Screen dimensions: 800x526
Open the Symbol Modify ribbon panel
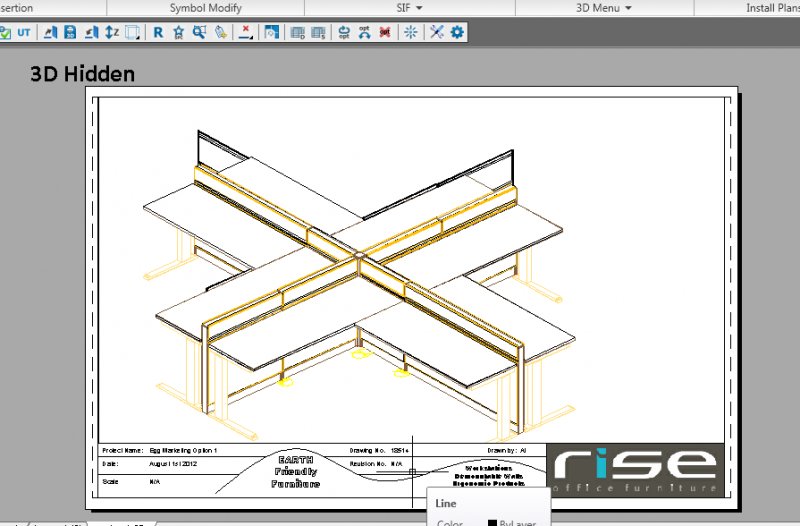click(206, 8)
